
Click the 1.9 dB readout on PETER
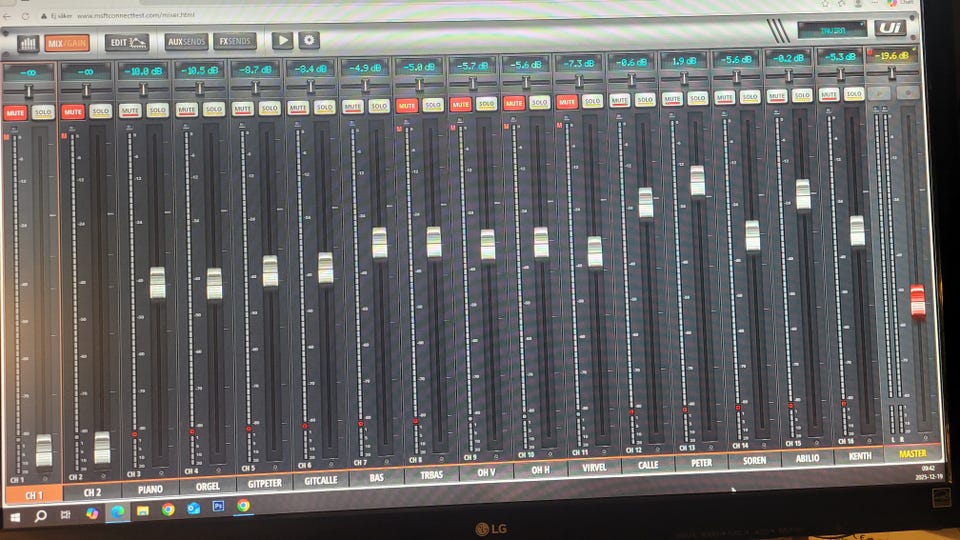tap(684, 61)
